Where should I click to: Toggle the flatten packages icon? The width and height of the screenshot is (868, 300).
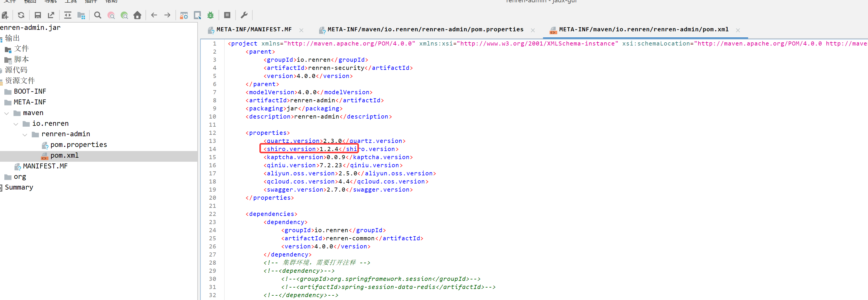(81, 15)
